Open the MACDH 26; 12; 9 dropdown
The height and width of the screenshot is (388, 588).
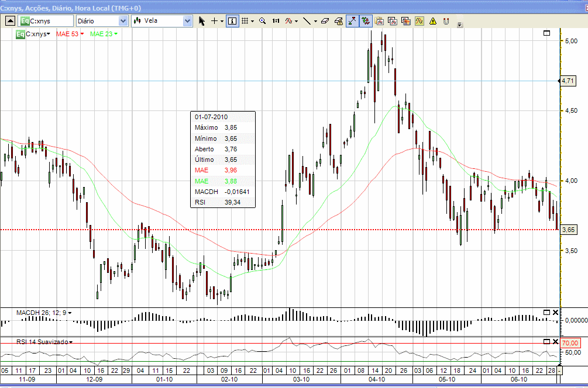point(70,313)
